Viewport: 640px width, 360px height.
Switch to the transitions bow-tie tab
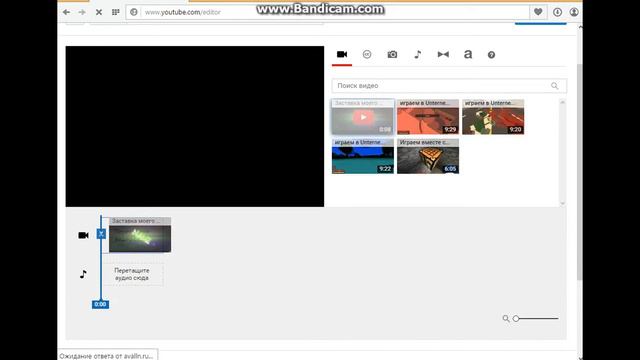point(443,54)
